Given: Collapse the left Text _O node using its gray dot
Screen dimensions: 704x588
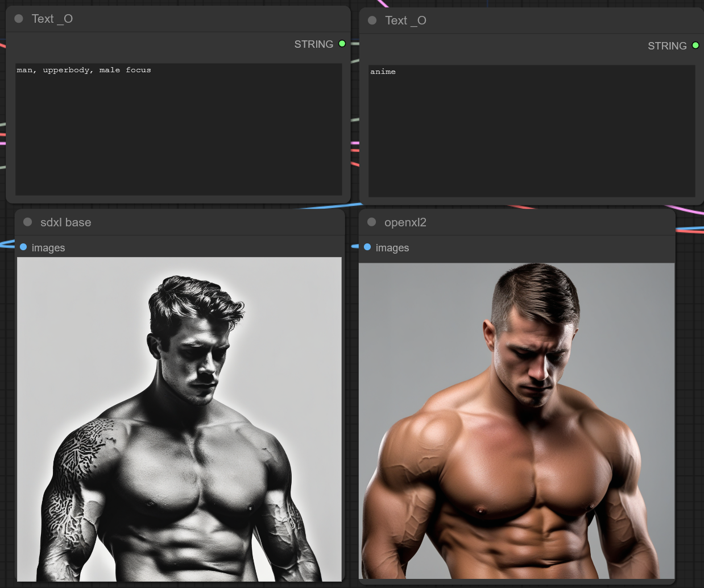Looking at the screenshot, I should click(19, 19).
